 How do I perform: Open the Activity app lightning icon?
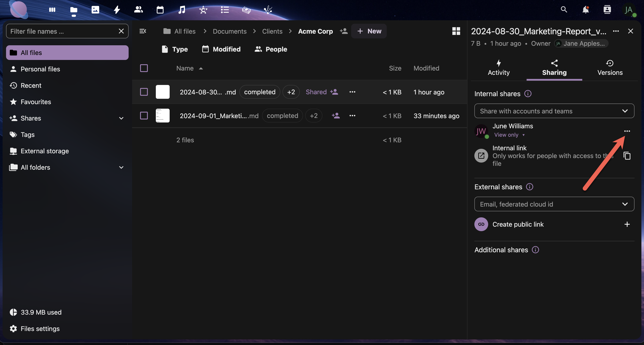pyautogui.click(x=117, y=10)
